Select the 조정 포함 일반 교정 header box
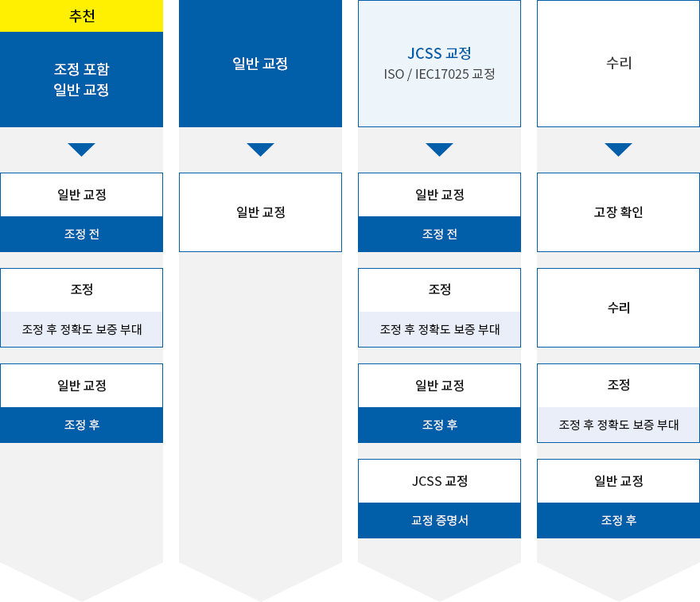Image resolution: width=700 pixels, height=602 pixels. click(81, 80)
